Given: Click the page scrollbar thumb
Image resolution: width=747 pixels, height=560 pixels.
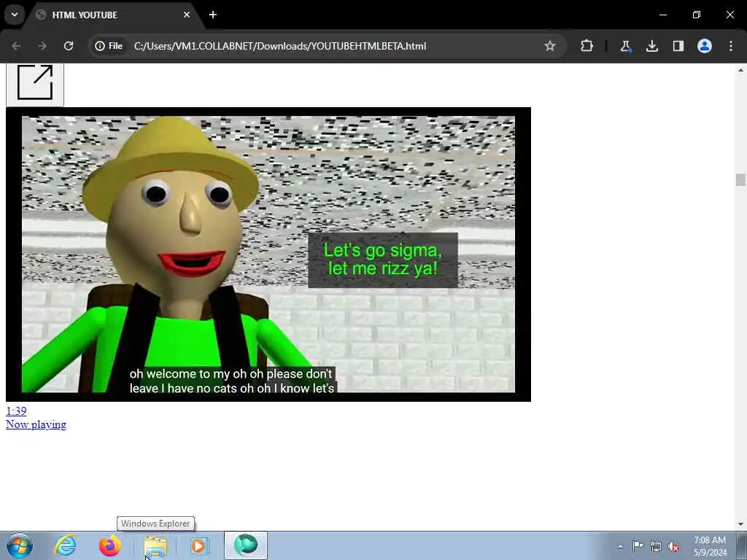Looking at the screenshot, I should [740, 180].
